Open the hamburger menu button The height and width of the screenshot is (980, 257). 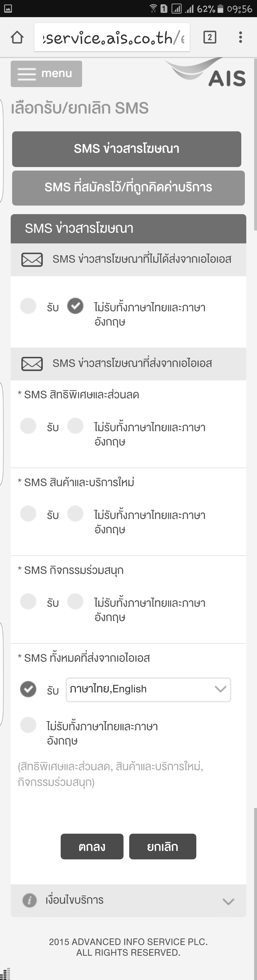point(46,74)
